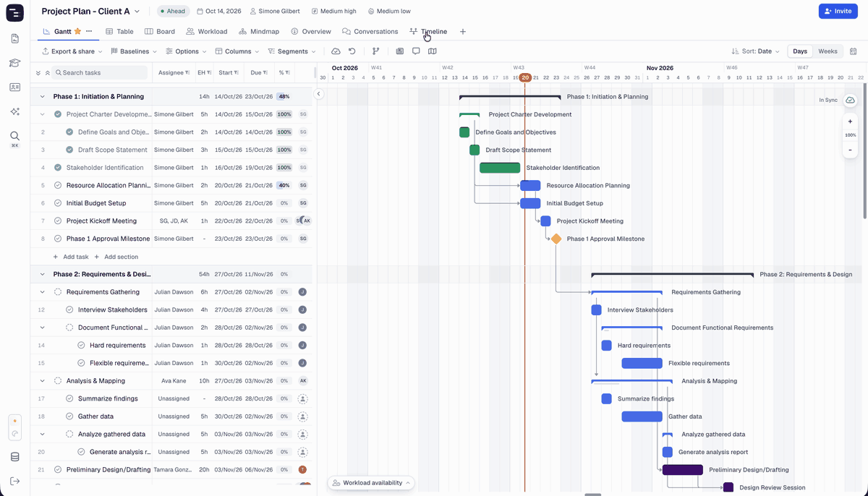
Task: Open the Export & share dropdown
Action: coord(72,51)
